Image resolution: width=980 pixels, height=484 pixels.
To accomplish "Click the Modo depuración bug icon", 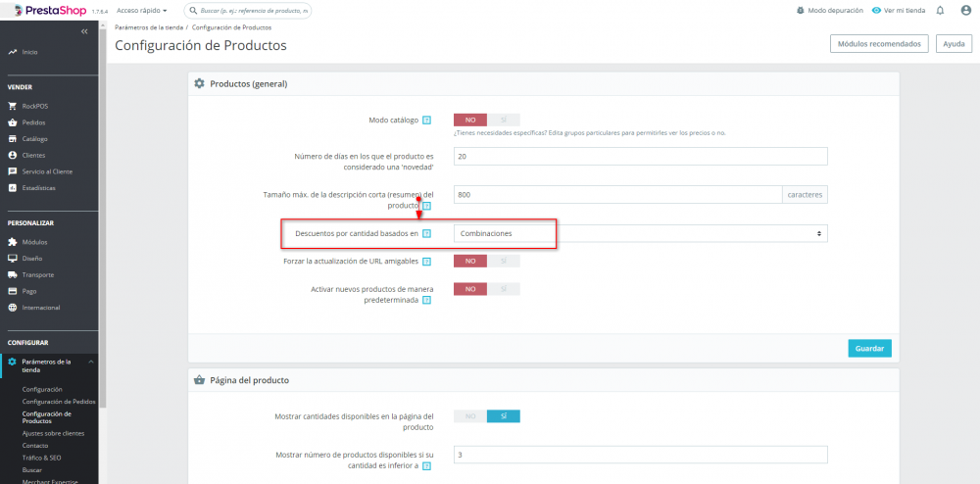I will point(802,11).
